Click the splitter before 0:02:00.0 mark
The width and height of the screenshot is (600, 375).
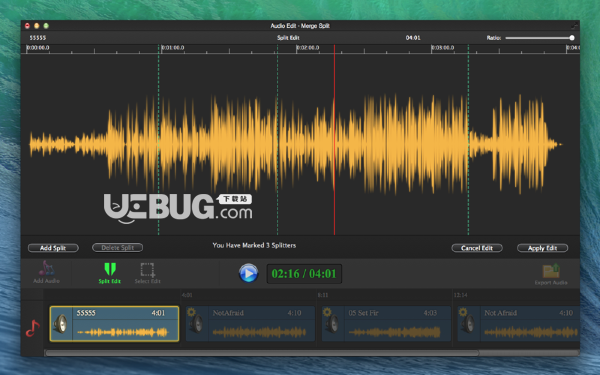pyautogui.click(x=277, y=140)
